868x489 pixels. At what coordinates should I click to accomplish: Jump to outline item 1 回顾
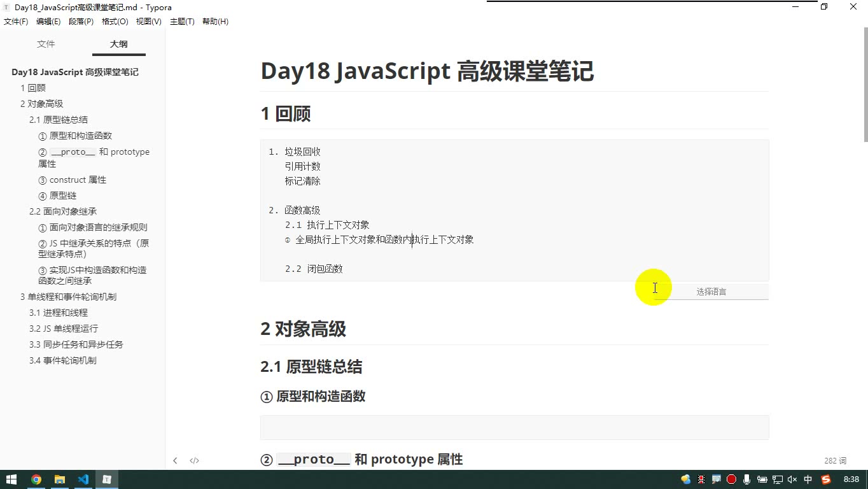pos(33,88)
